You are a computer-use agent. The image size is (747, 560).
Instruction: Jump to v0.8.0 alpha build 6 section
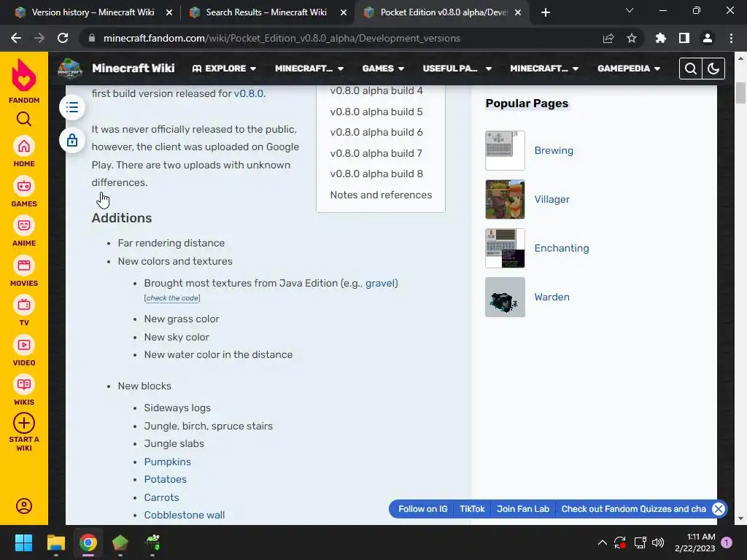(376, 132)
